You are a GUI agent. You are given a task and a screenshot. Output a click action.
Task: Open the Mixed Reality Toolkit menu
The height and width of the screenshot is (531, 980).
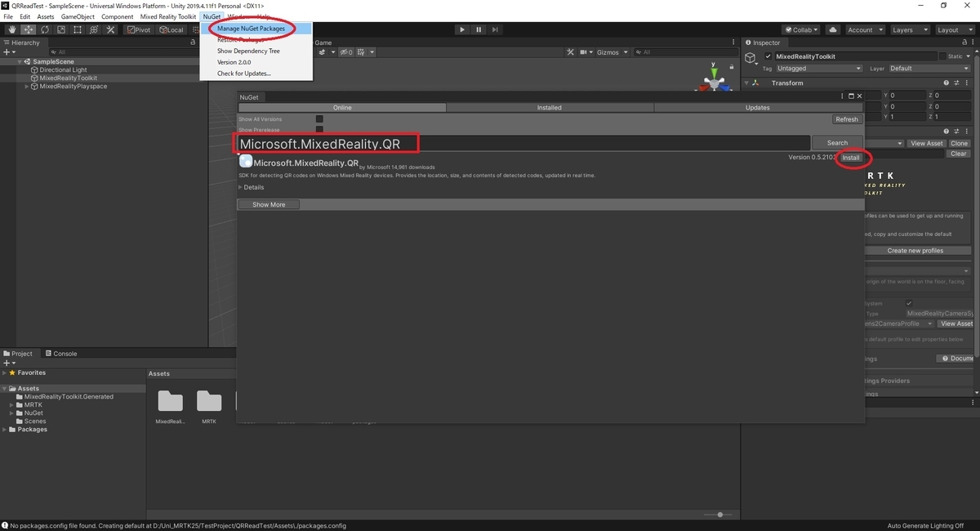167,16
